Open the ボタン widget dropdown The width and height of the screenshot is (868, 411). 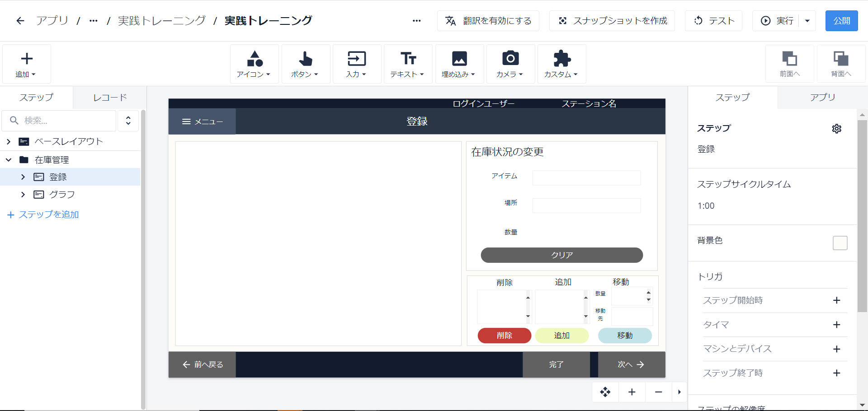[x=306, y=64]
